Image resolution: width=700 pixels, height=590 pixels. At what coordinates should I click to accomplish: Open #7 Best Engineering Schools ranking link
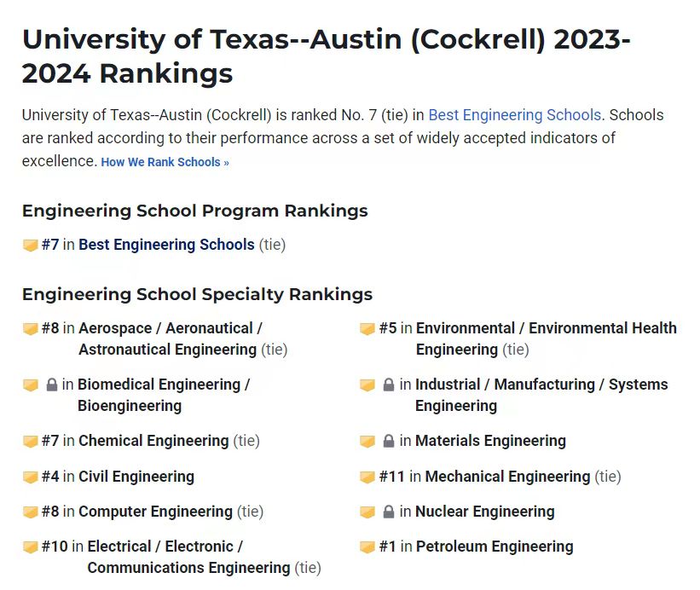pyautogui.click(x=166, y=245)
